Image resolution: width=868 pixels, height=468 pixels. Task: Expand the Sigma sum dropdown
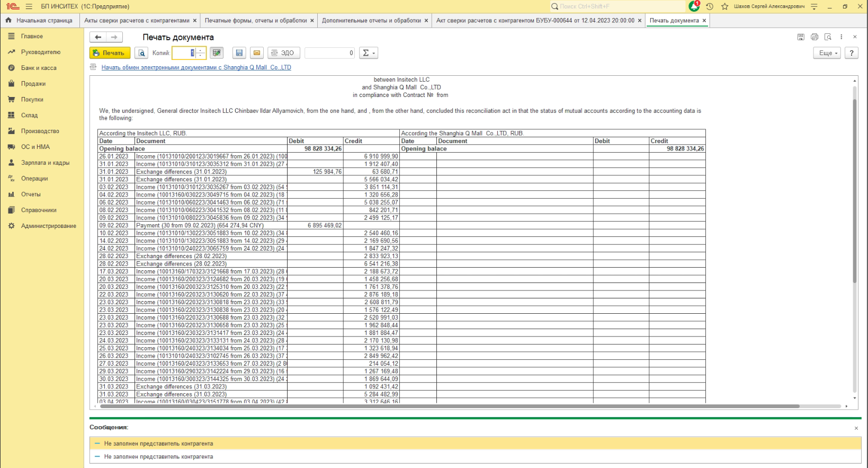(368, 53)
